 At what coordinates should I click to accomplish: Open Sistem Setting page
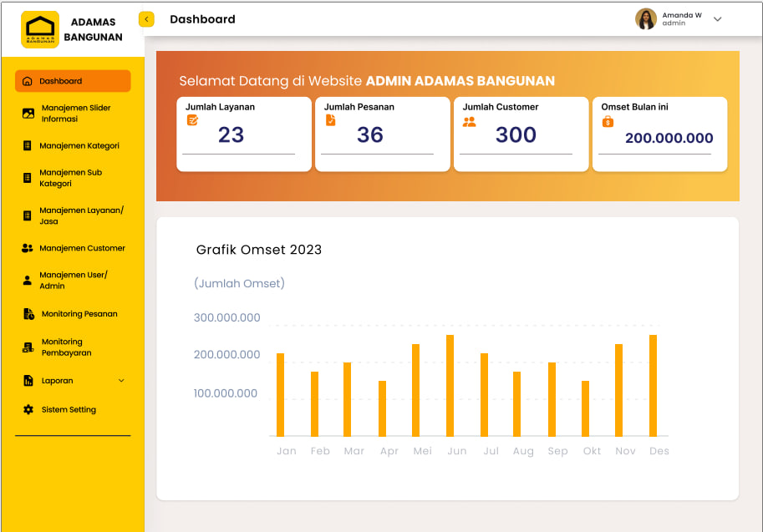point(69,409)
